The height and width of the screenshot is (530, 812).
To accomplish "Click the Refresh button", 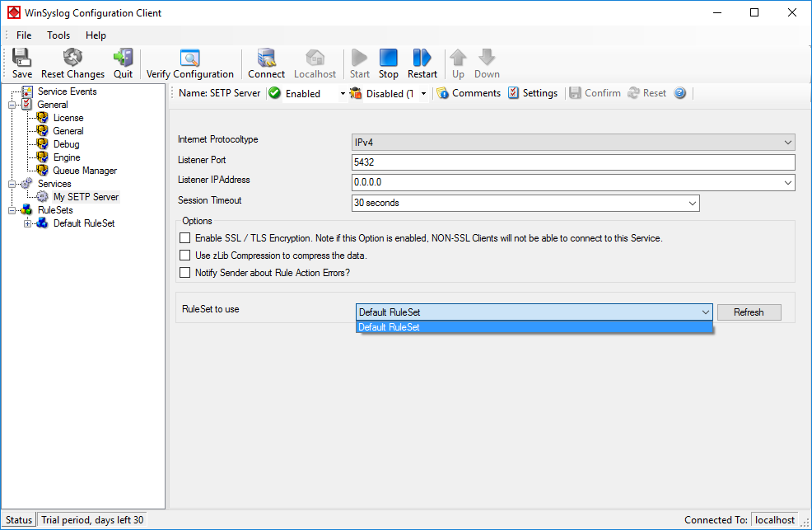I will coord(749,312).
